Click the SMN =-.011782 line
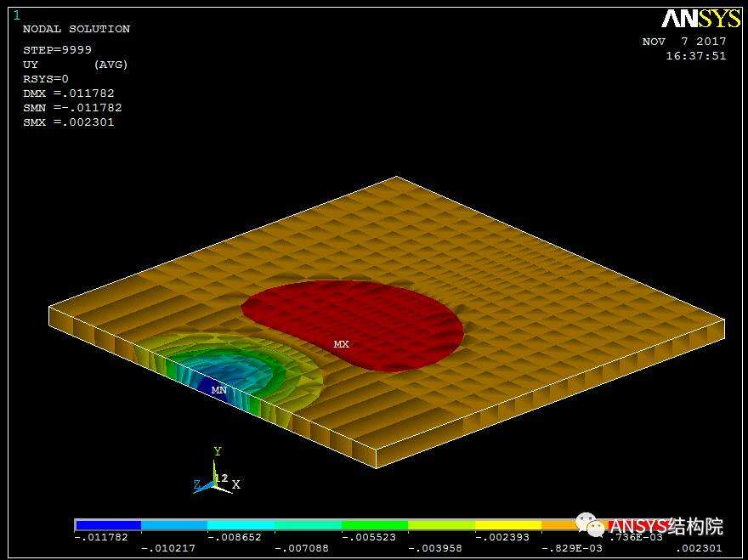 coord(72,108)
